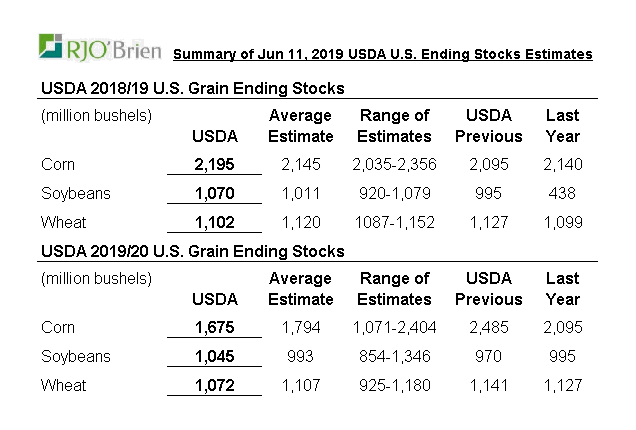Click the corn USDA previous value 2,485

[x=488, y=327]
